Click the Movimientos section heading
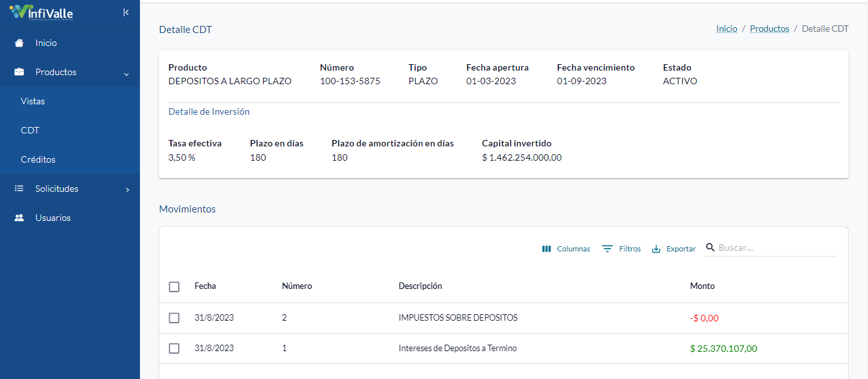 pos(187,209)
